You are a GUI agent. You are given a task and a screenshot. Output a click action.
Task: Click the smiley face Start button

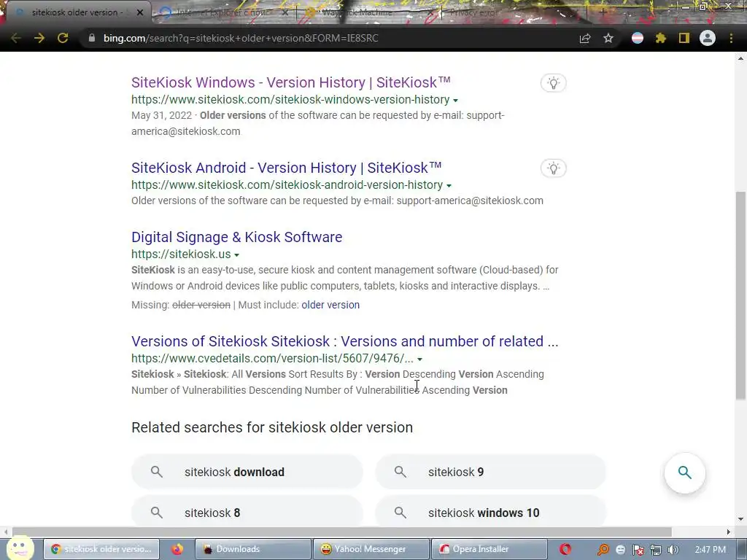(20, 548)
